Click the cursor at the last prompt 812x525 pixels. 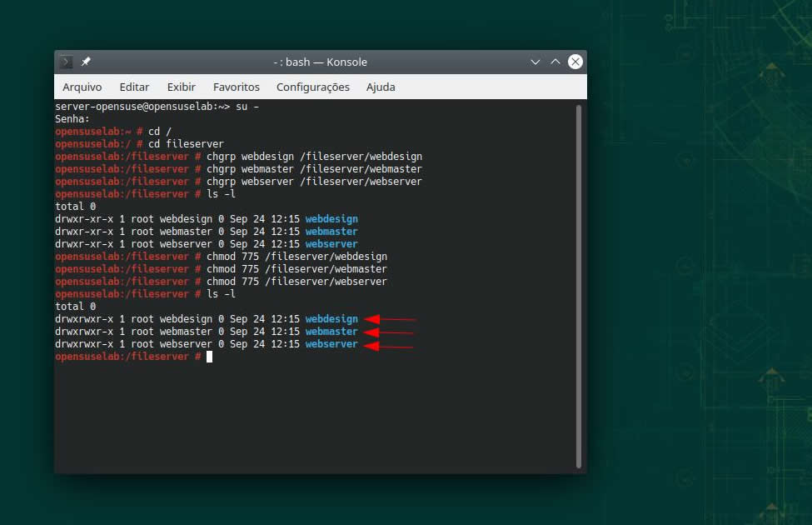pyautogui.click(x=210, y=357)
